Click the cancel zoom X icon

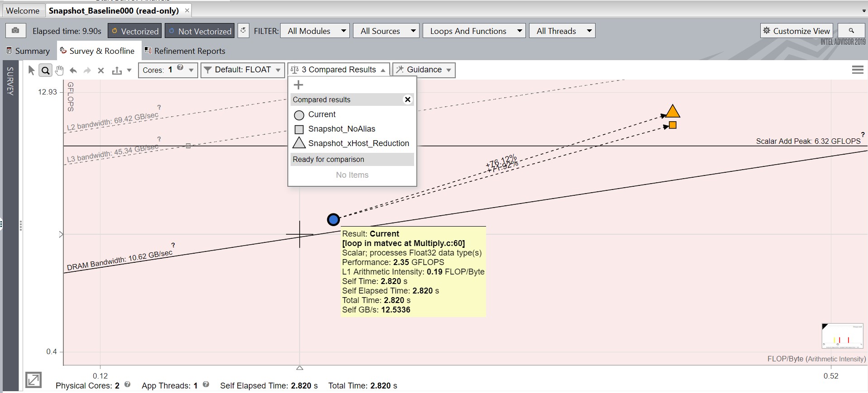click(101, 70)
